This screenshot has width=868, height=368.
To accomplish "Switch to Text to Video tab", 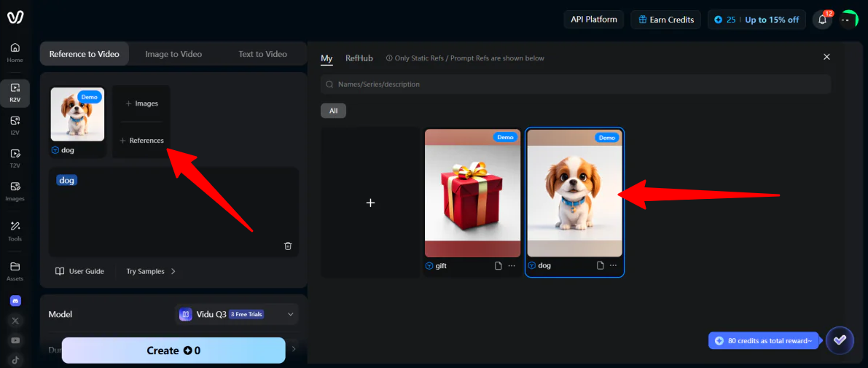I will tap(262, 54).
